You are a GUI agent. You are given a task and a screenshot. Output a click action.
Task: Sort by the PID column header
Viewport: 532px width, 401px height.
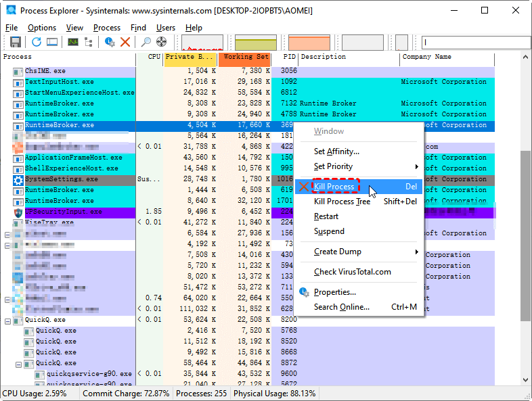click(285, 60)
